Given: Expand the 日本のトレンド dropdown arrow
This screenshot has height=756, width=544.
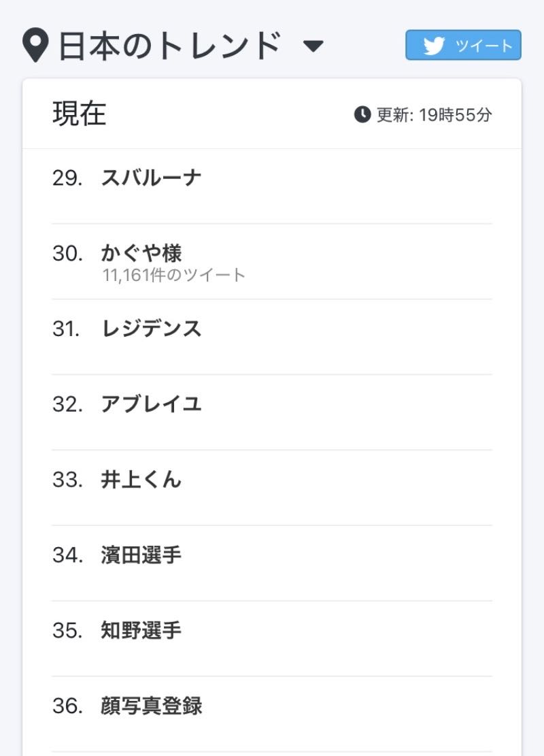Looking at the screenshot, I should pos(313,47).
